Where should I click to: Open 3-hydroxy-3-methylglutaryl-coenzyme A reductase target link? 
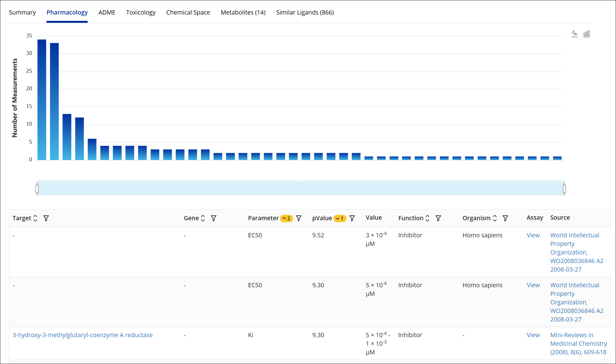click(x=82, y=335)
